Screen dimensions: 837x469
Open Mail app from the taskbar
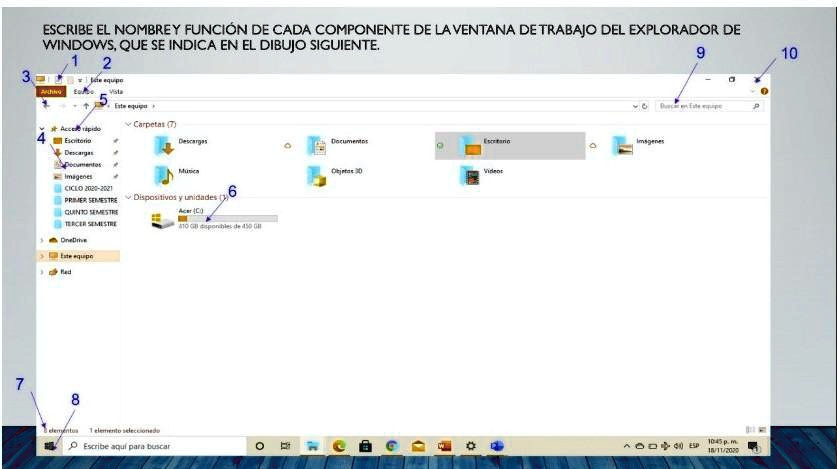[418, 446]
